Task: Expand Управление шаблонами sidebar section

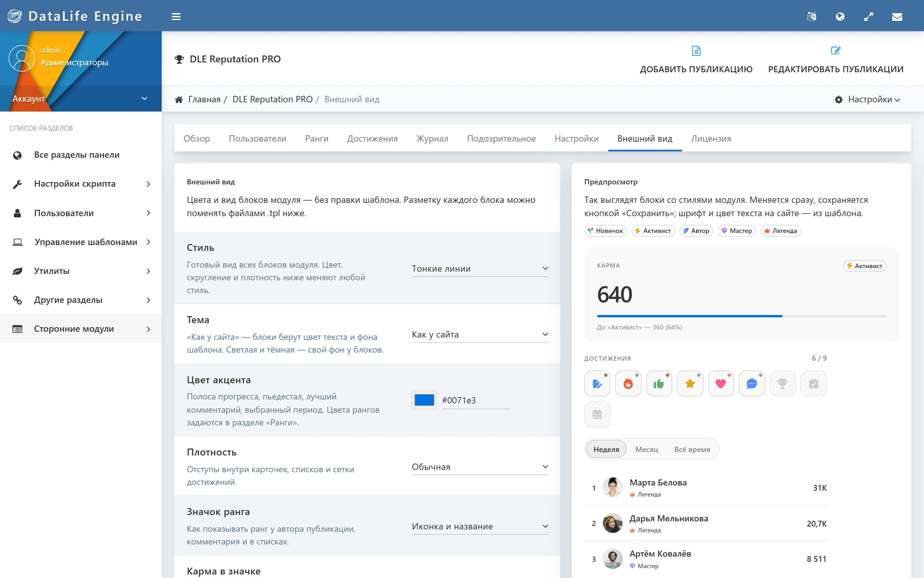Action: tap(81, 242)
